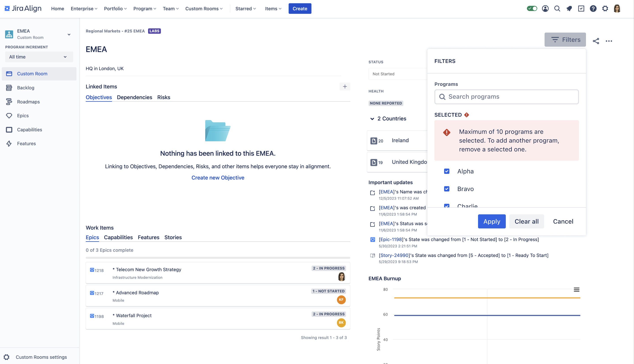634x364 pixels.
Task: Switch to the Risks tab
Action: click(x=164, y=97)
